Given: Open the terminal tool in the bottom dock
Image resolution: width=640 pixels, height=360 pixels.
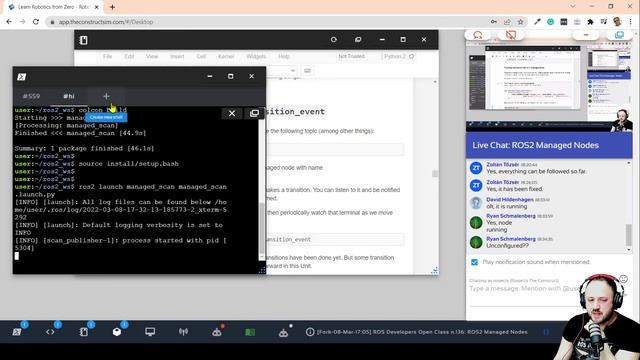Looking at the screenshot, I should [17, 332].
